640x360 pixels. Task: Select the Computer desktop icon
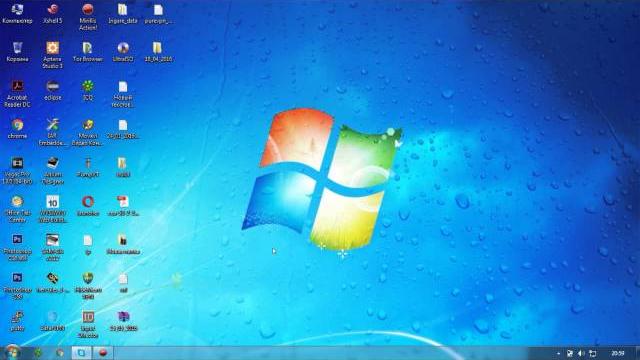click(17, 13)
